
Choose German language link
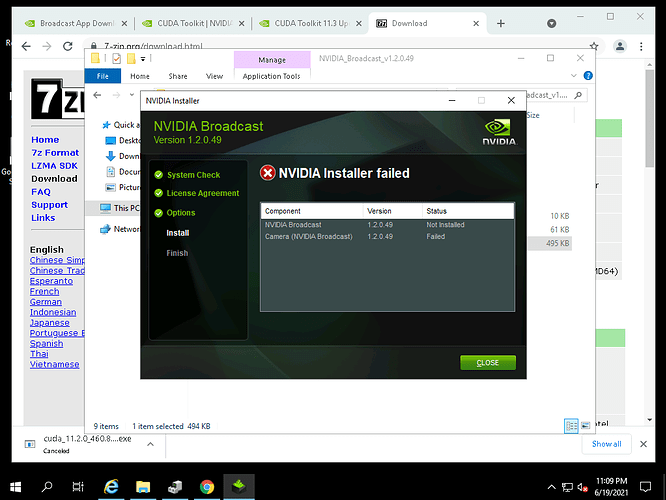[46, 302]
